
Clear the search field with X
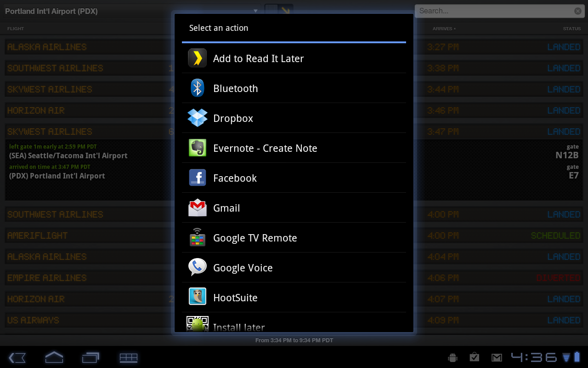tap(578, 11)
